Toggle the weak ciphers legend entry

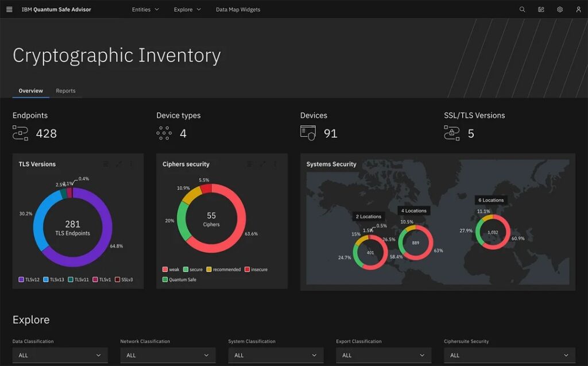tap(170, 269)
